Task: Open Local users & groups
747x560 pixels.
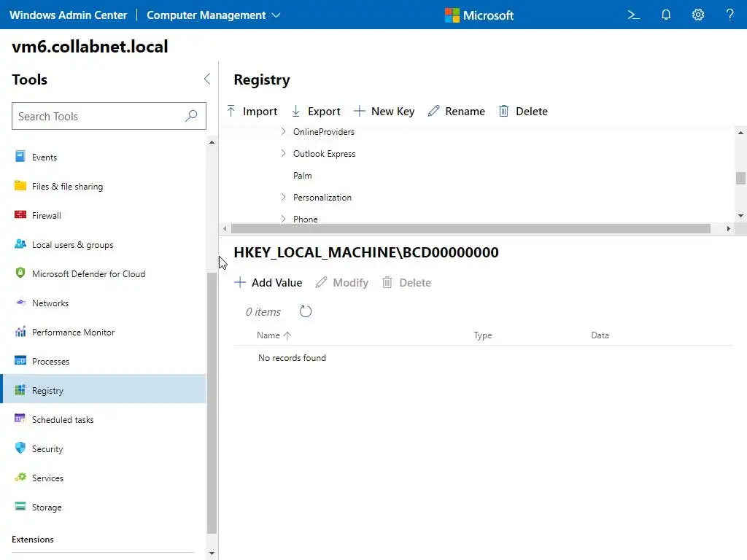Action: pos(104,245)
